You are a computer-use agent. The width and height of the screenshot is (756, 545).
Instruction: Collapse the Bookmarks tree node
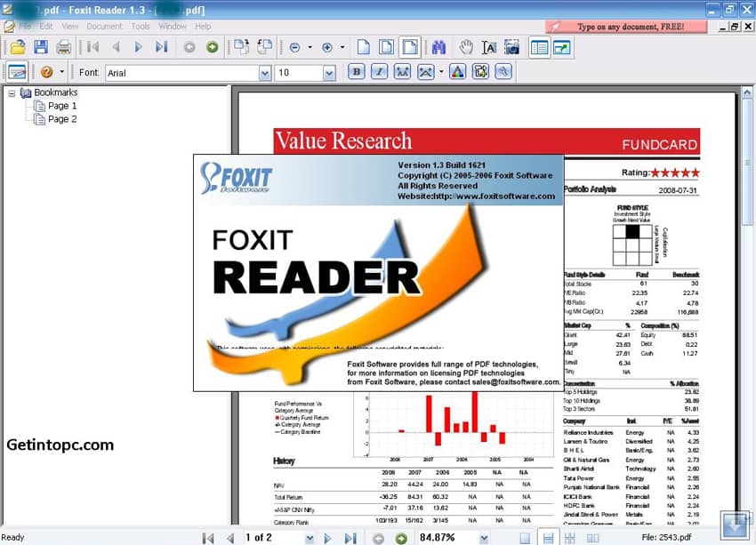click(12, 93)
